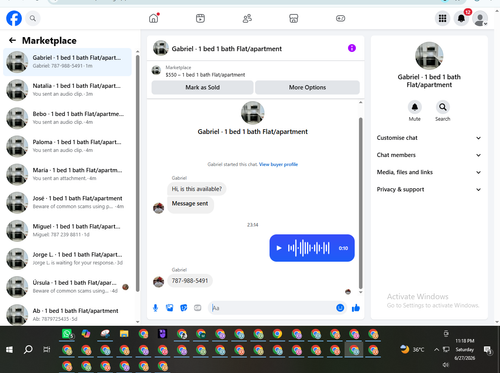Open the Miguel conversation
This screenshot has height=373, width=500.
pyautogui.click(x=67, y=231)
